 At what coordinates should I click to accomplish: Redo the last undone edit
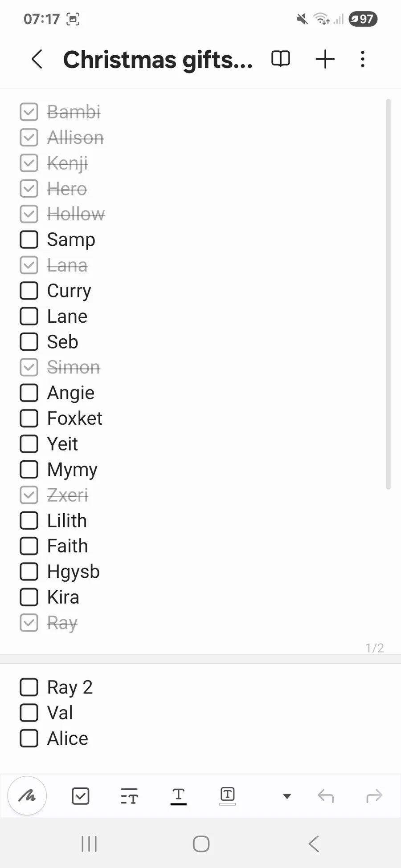coord(374,796)
